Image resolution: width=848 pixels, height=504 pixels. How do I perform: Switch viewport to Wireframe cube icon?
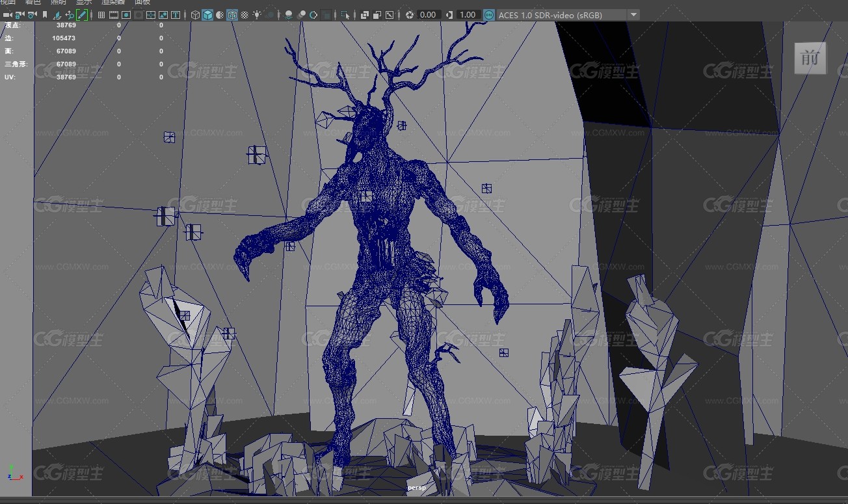click(195, 15)
